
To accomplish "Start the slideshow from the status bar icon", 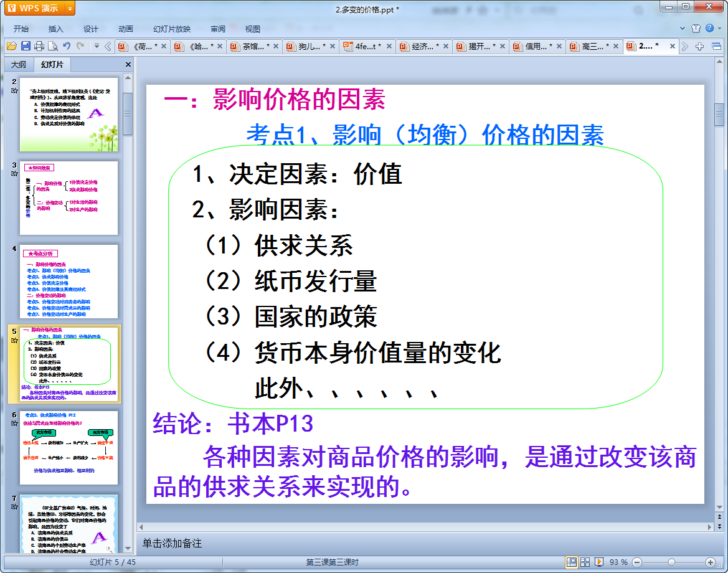I will pos(599,562).
